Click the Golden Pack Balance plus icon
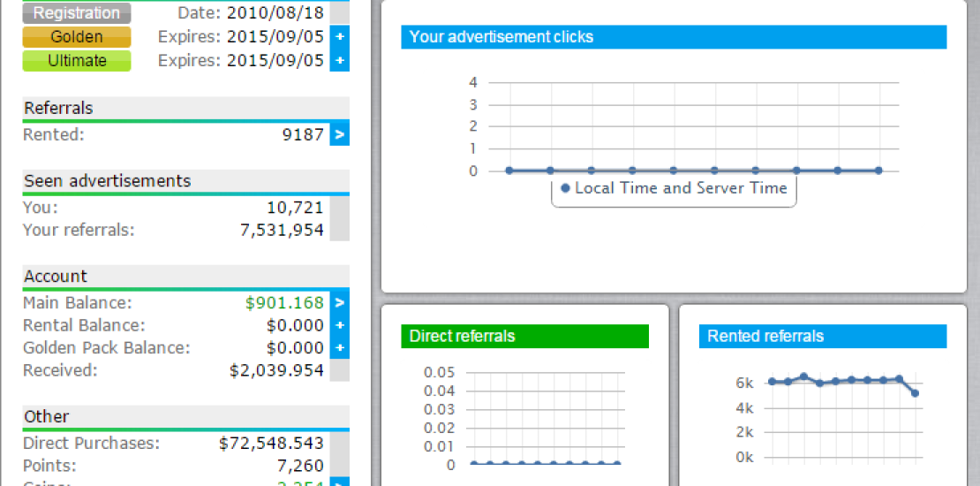This screenshot has height=486, width=980. (340, 348)
